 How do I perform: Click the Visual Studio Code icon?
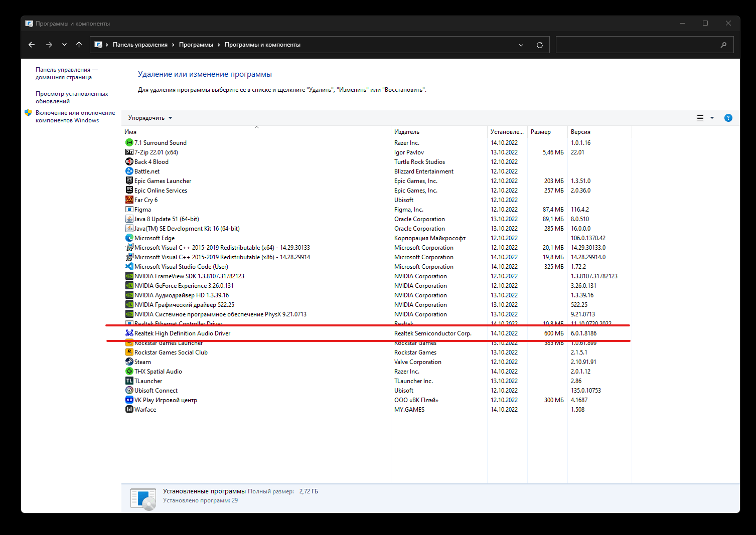(x=129, y=267)
